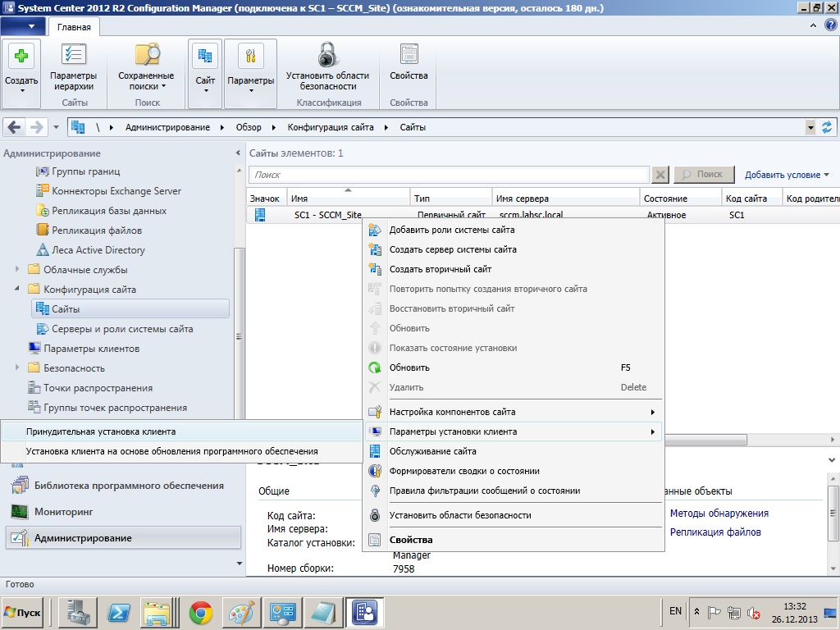This screenshot has width=840, height=630.
Task: Open Параметры иерархии ribbon icon
Action: [73, 55]
